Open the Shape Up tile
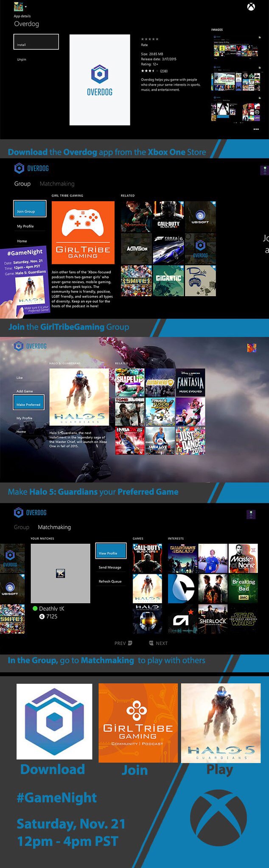Screen dimensions: 269x868 click(x=130, y=382)
